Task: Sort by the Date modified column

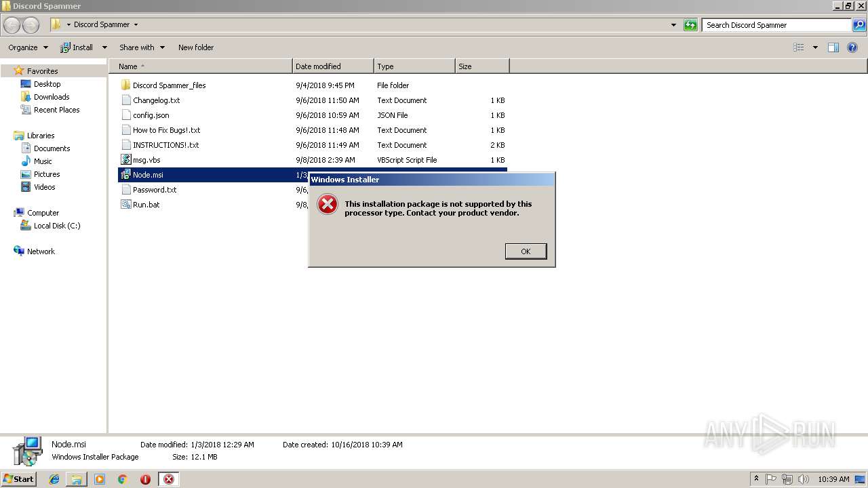Action: click(x=333, y=66)
